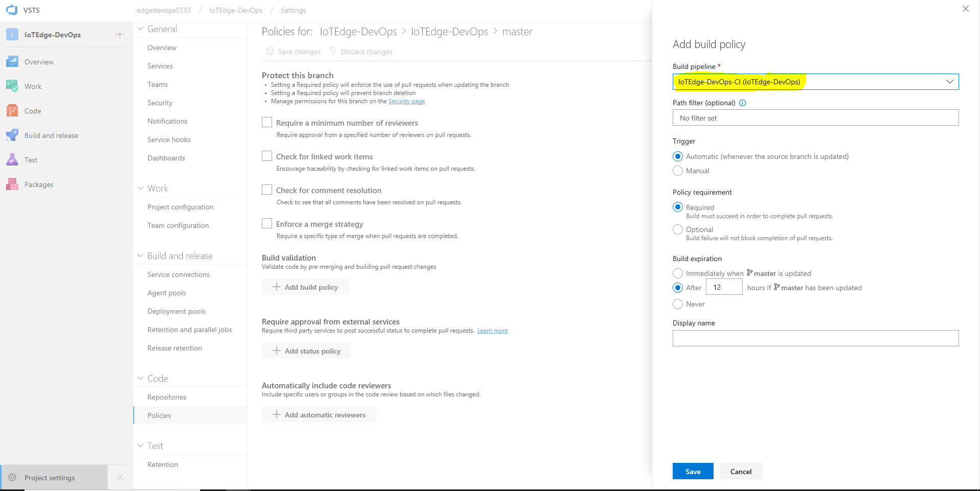The image size is (980, 491).
Task: Click the Save changes disk icon
Action: [270, 51]
